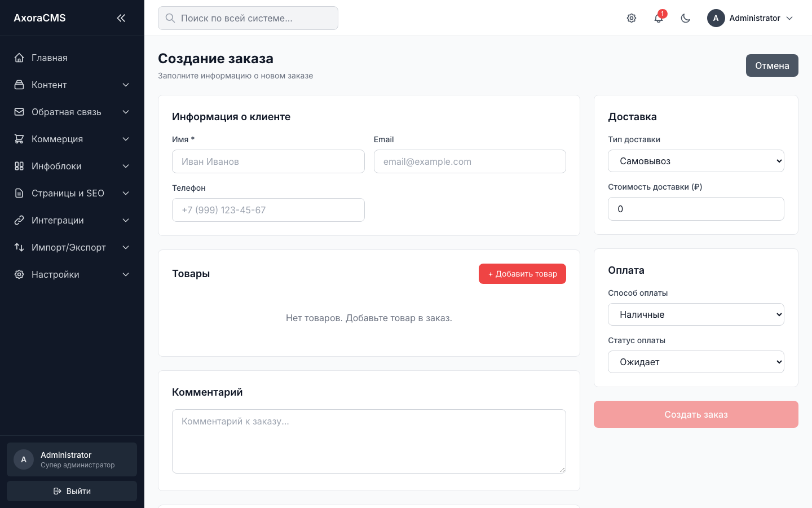Click the search magnifier icon
This screenshot has height=508, width=812.
170,18
